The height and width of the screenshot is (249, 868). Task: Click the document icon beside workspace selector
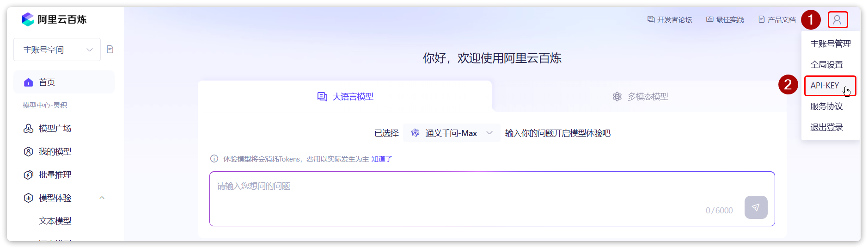(110, 50)
